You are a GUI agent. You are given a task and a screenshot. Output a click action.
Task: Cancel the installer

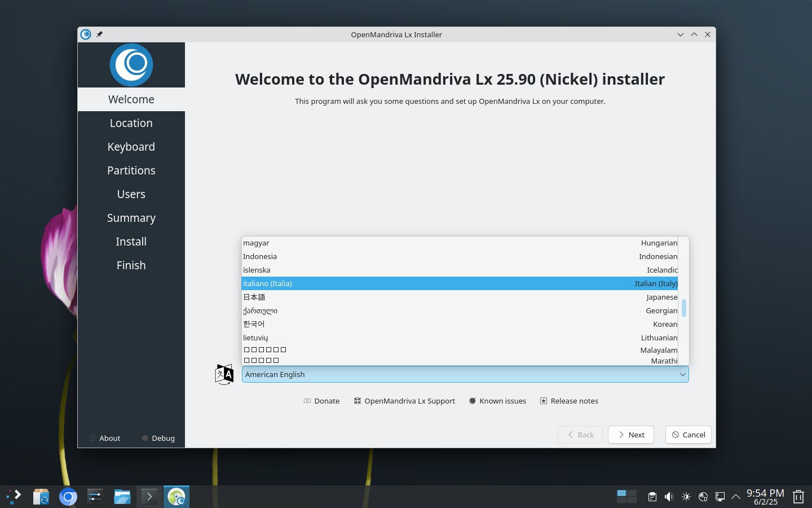tap(689, 435)
